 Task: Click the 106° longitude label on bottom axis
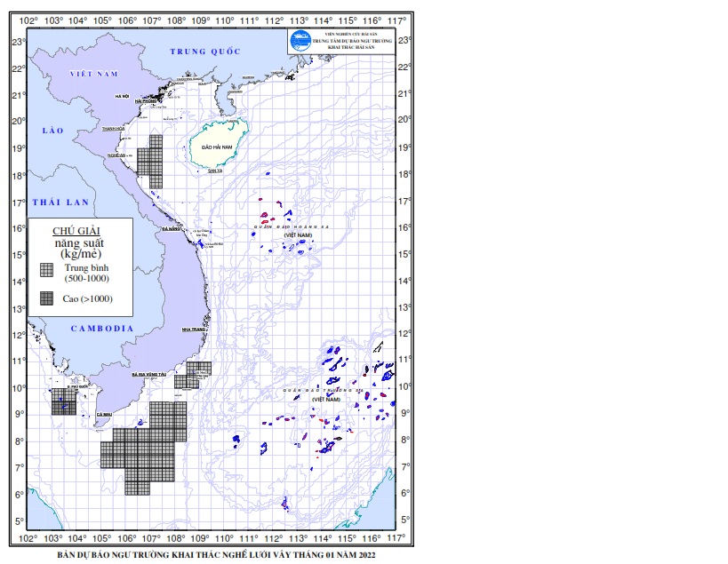127,538
